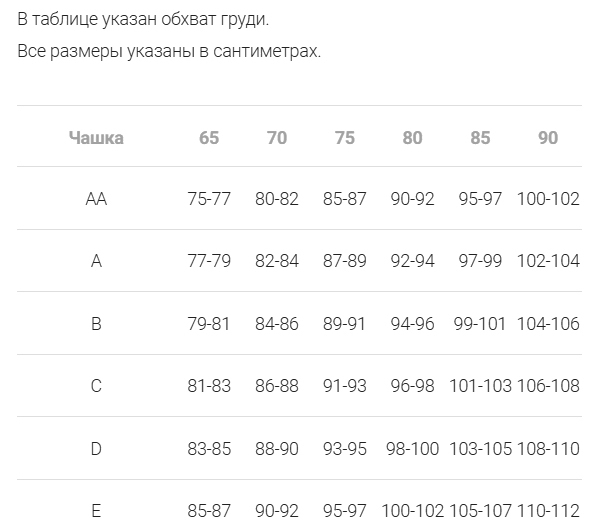Click the 101-103 measurement cell
The width and height of the screenshot is (615, 529).
[x=480, y=386]
